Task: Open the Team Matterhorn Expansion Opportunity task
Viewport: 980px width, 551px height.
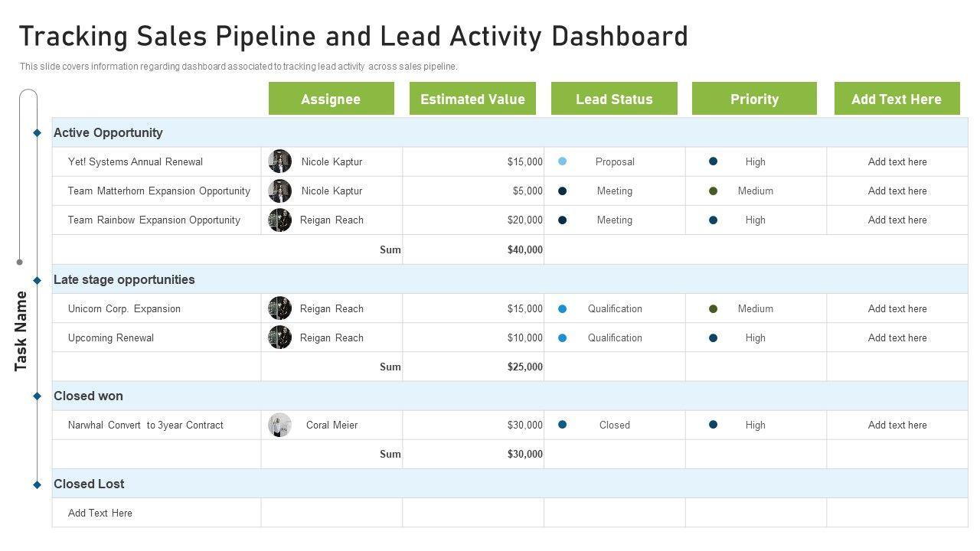Action: [x=158, y=191]
